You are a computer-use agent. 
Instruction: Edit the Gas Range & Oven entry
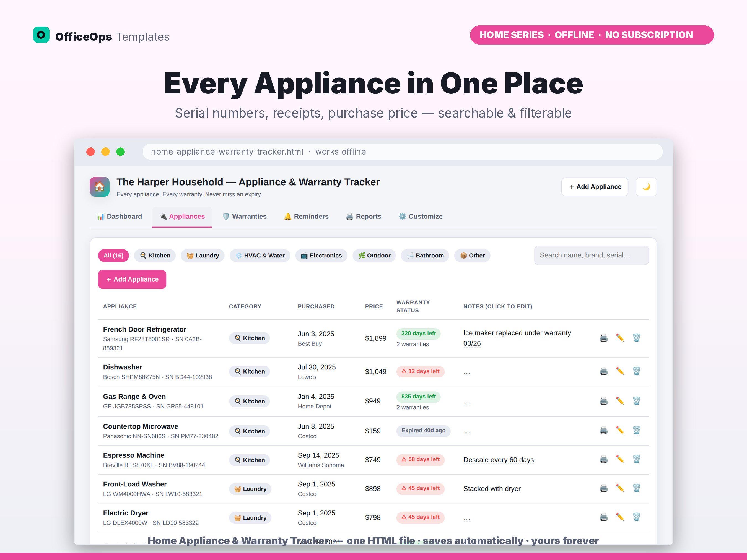pos(620,401)
